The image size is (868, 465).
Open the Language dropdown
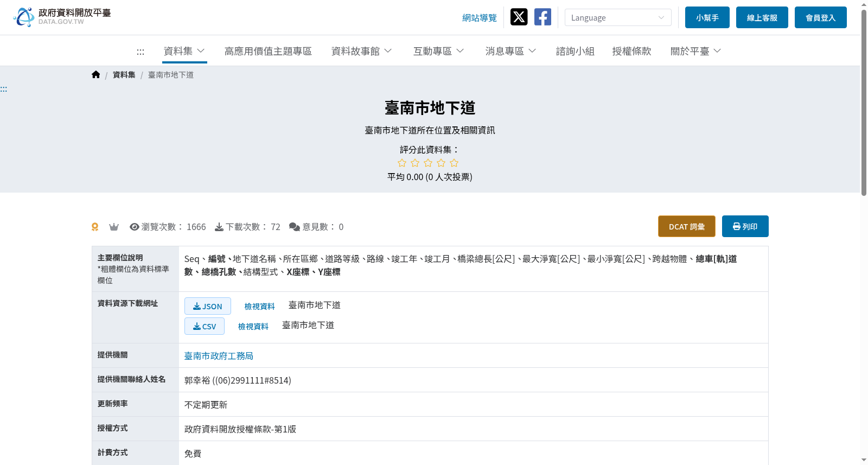pyautogui.click(x=618, y=17)
